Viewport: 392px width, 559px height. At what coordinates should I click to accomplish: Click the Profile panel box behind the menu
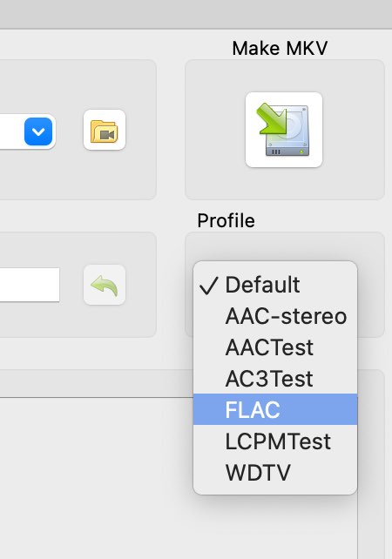tap(371, 285)
